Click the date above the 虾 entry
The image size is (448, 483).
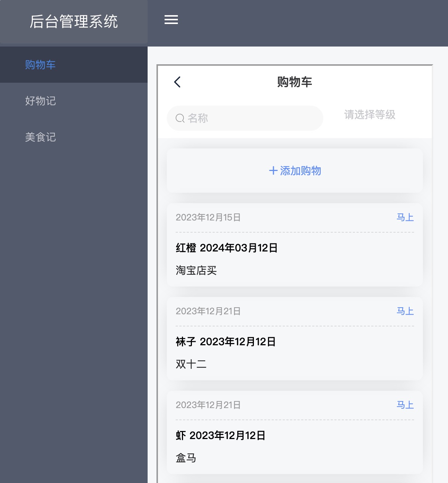coord(208,405)
